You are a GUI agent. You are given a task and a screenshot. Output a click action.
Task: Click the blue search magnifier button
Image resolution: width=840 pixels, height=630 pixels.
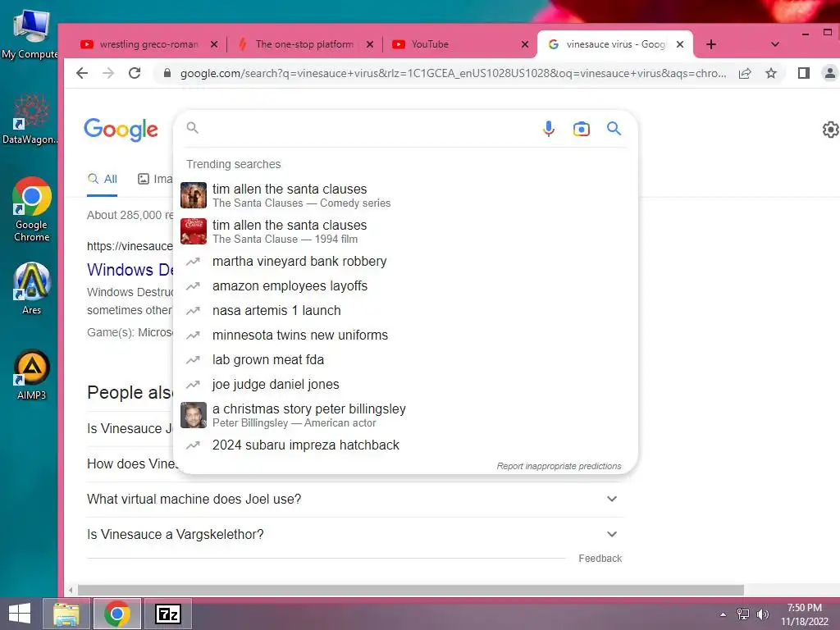click(x=614, y=129)
